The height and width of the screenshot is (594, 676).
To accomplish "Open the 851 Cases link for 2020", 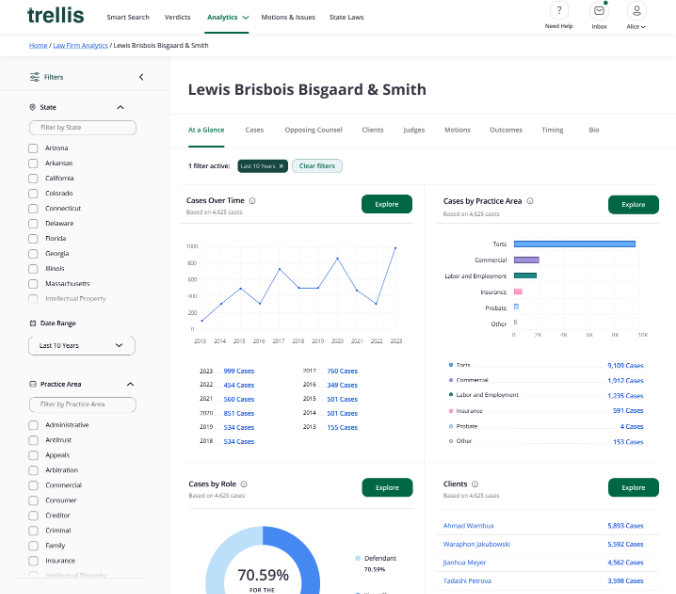I will (x=239, y=413).
